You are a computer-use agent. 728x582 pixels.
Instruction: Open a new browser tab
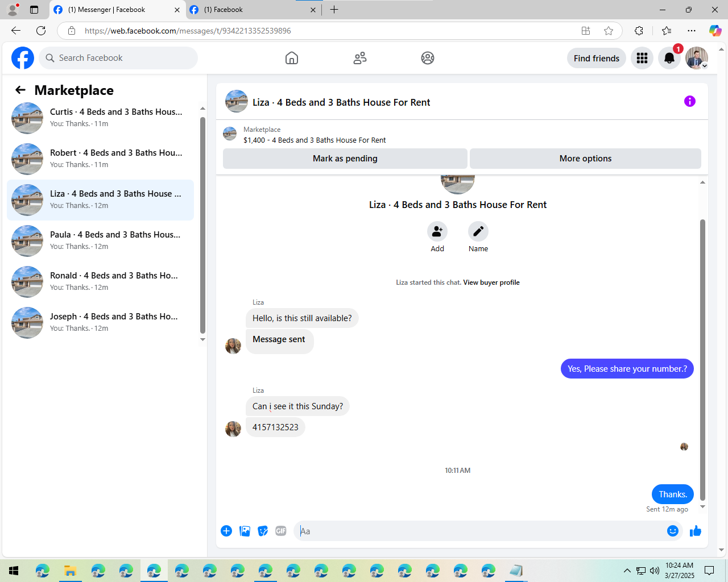pyautogui.click(x=334, y=10)
